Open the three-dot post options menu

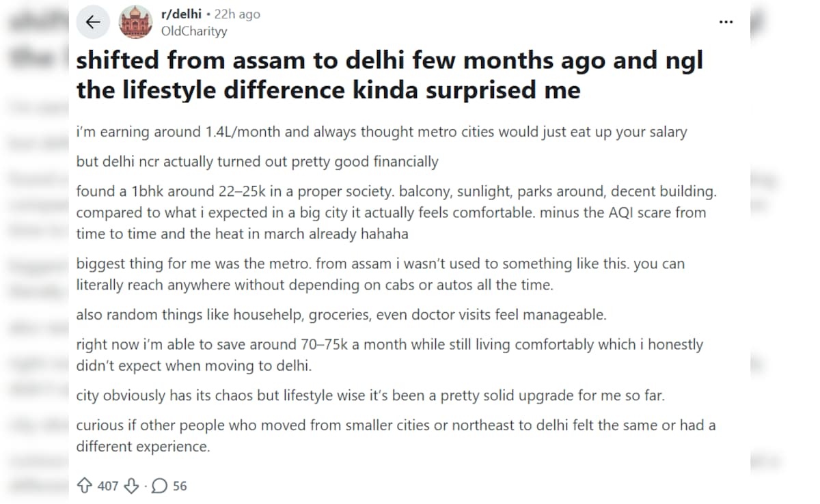click(726, 22)
